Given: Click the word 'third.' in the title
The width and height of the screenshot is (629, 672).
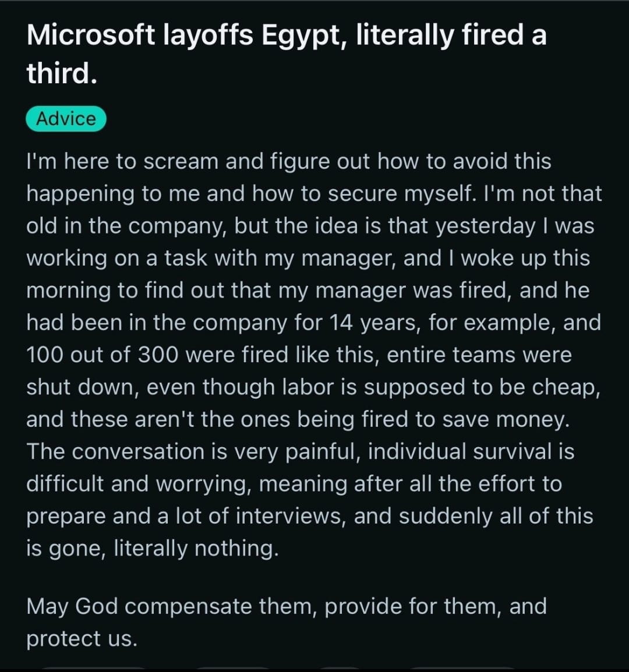Looking at the screenshot, I should point(62,73).
